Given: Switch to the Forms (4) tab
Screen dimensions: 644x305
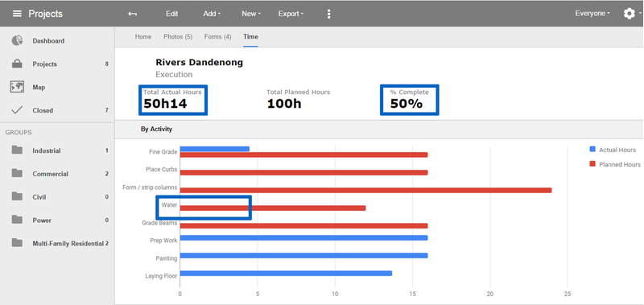Looking at the screenshot, I should click(217, 36).
